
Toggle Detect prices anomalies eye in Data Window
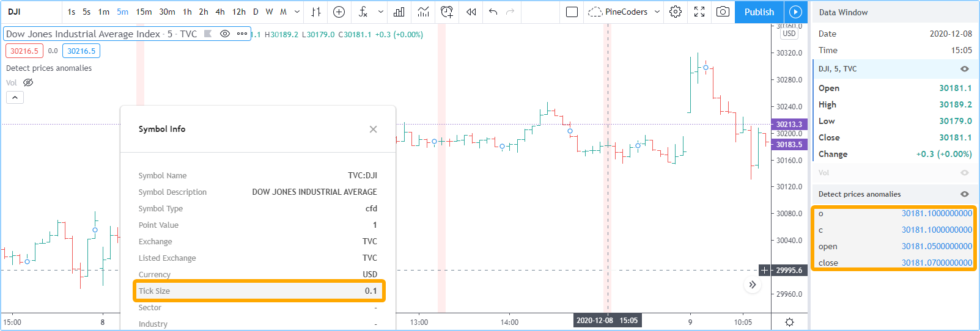click(965, 194)
